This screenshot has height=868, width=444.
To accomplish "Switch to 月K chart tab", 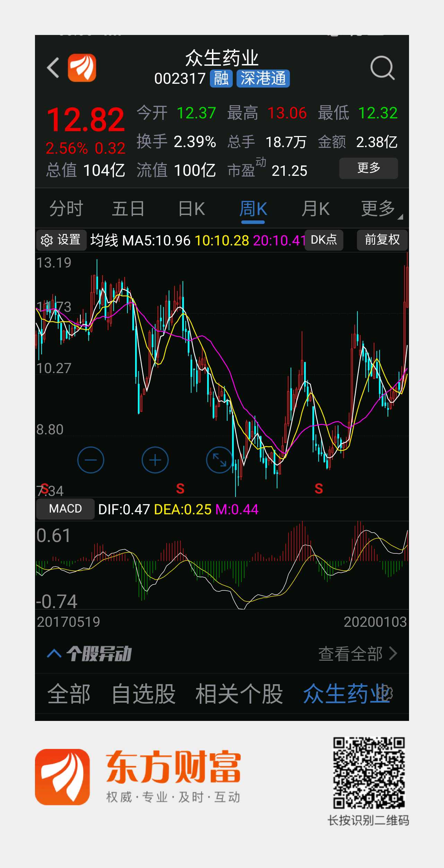I will (x=315, y=209).
